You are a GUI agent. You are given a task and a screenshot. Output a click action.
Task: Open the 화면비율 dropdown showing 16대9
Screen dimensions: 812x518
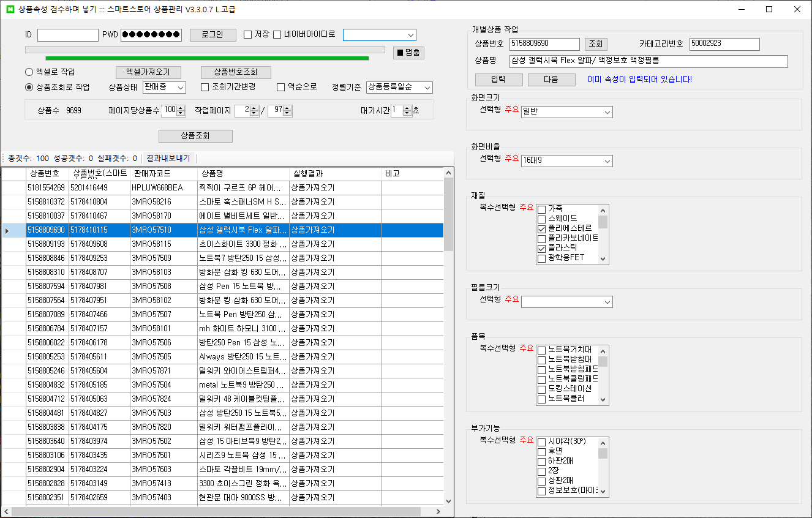[566, 161]
